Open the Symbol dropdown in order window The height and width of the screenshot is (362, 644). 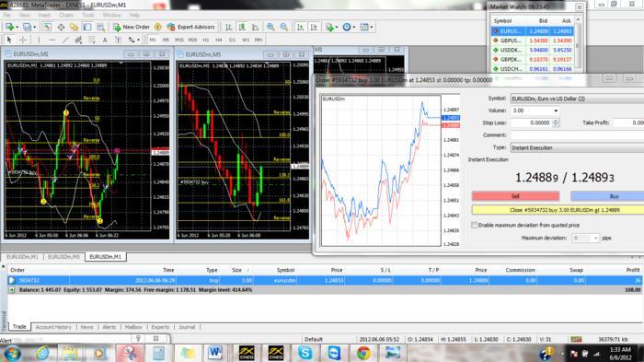[x=577, y=99]
